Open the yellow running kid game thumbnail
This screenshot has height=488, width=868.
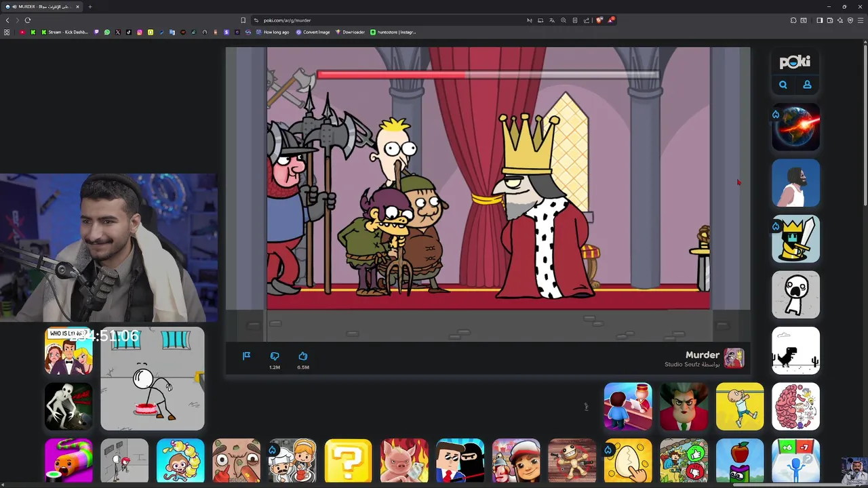pos(740,407)
